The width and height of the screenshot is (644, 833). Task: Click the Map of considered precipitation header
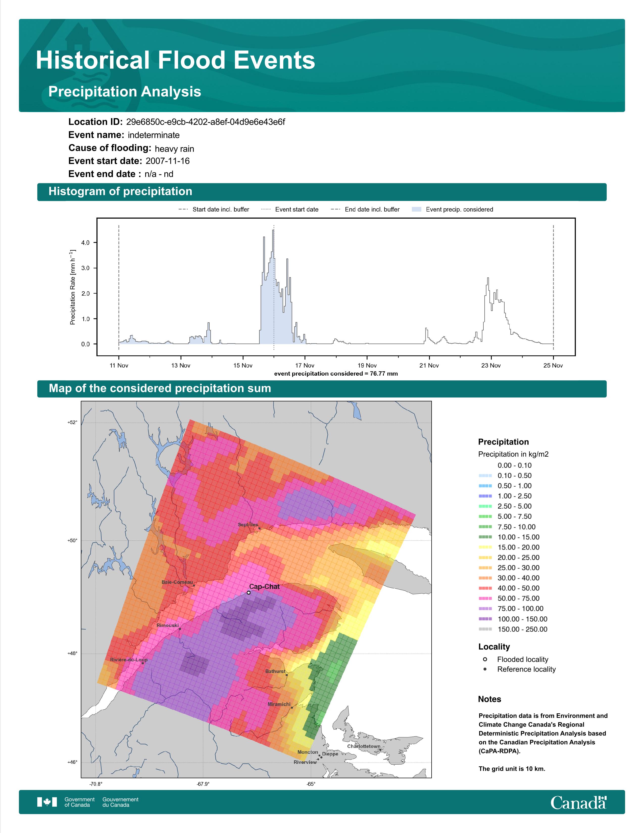coord(321,388)
